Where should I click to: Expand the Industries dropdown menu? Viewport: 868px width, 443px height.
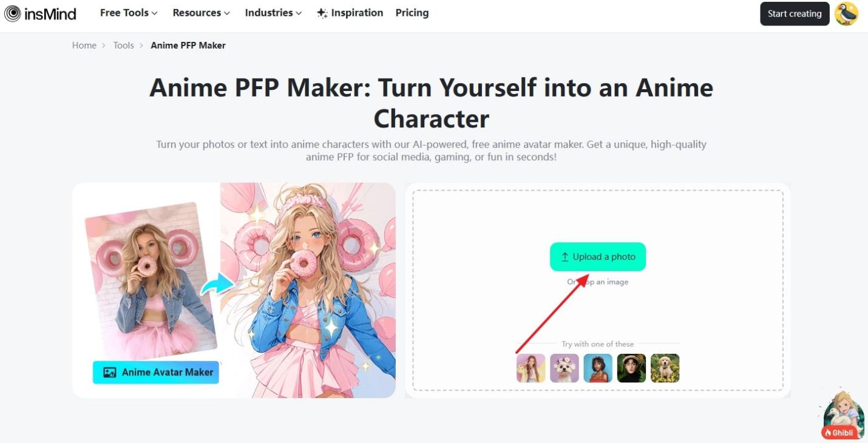273,13
